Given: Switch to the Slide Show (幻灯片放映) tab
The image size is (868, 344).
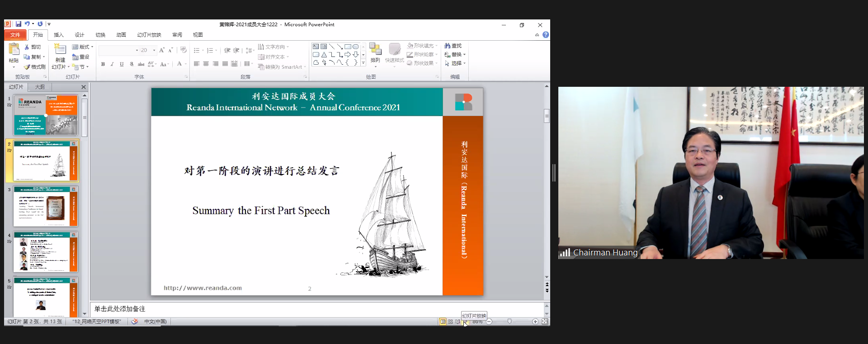Looking at the screenshot, I should pos(149,35).
